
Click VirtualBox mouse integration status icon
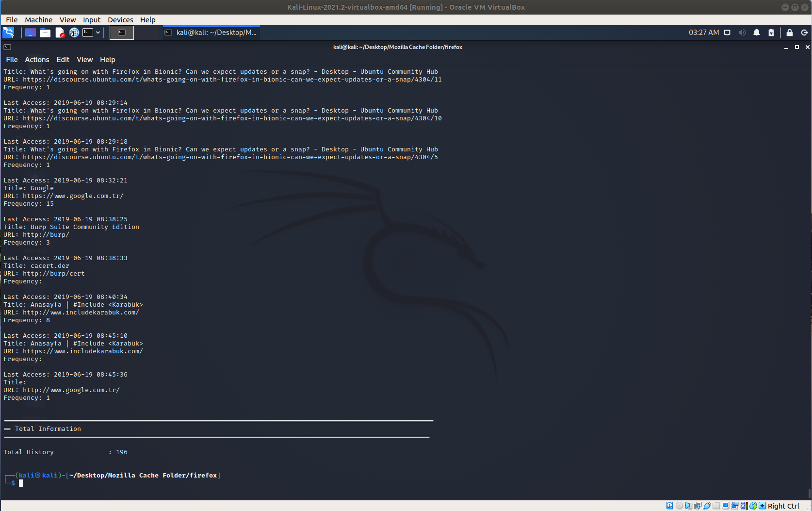pos(753,506)
